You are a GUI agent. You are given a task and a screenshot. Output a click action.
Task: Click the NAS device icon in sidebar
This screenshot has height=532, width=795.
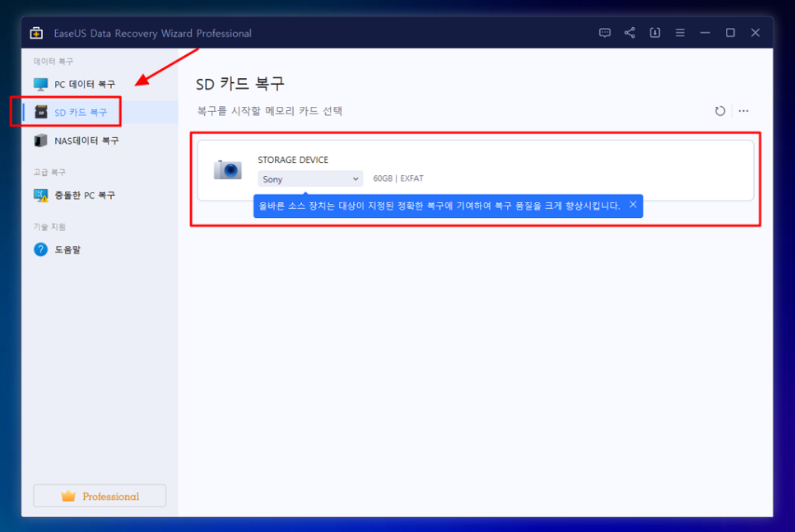coord(40,141)
